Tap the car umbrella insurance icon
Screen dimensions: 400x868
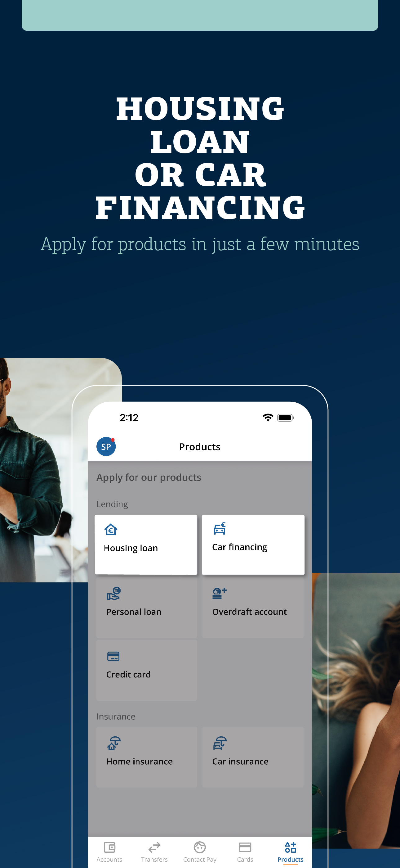tap(220, 743)
